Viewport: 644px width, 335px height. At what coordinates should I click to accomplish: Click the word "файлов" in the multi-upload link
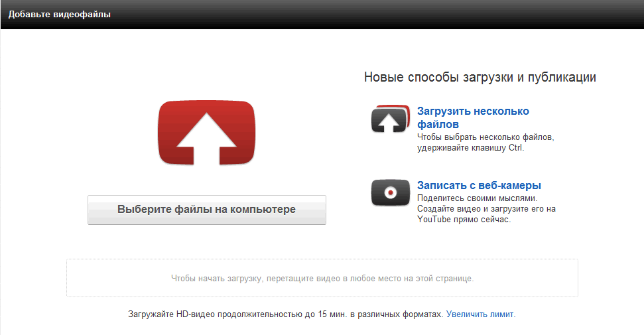click(x=438, y=125)
